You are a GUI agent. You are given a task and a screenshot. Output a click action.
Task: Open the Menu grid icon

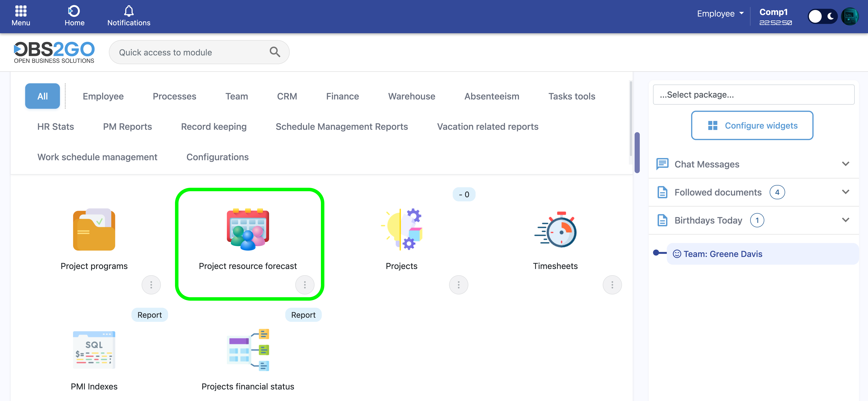pos(21,11)
